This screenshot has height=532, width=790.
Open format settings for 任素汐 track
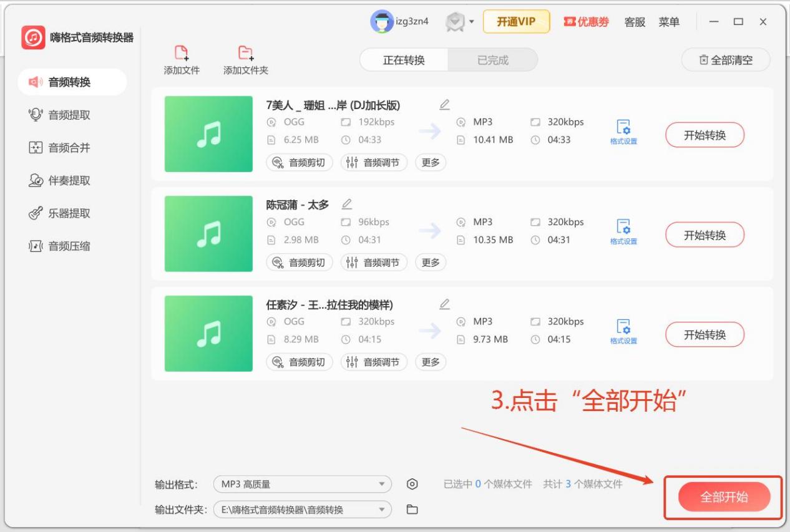coord(623,332)
